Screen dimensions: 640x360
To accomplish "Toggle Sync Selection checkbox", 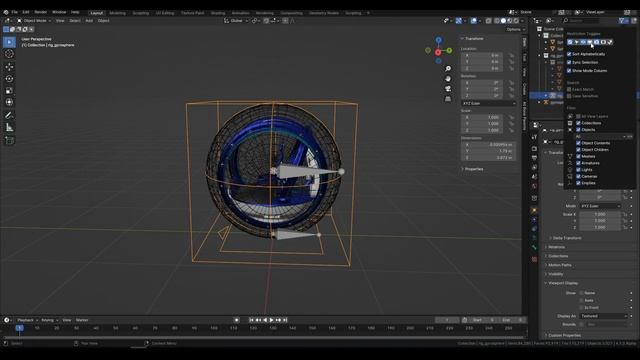I will click(x=569, y=62).
